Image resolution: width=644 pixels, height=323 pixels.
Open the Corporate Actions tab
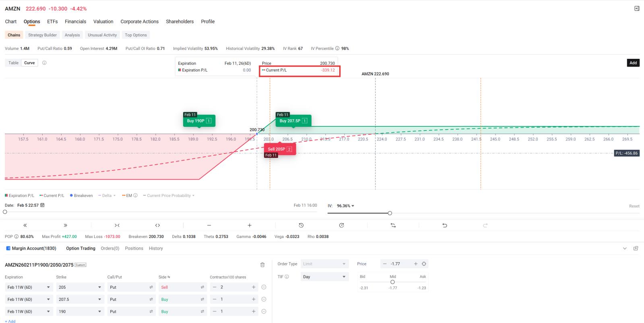pos(140,22)
